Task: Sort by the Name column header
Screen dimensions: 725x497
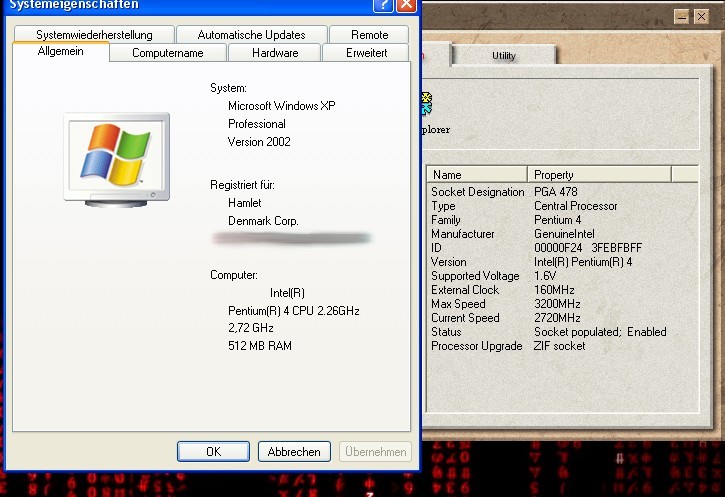Action: [x=477, y=174]
